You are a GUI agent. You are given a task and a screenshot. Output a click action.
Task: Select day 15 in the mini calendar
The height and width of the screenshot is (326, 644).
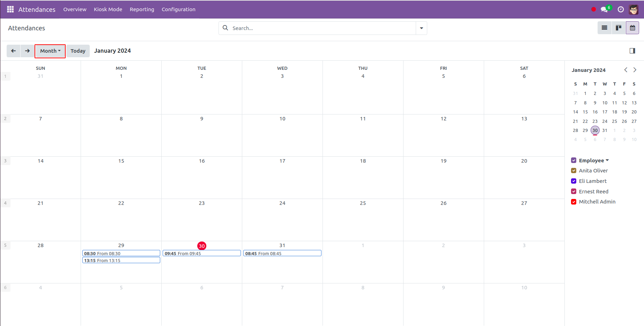pyautogui.click(x=585, y=112)
